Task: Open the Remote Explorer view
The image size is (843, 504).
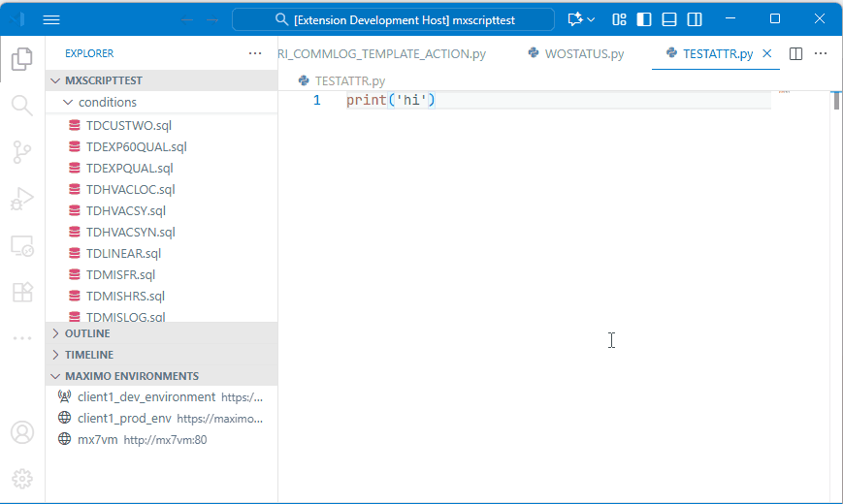Action: [22, 245]
